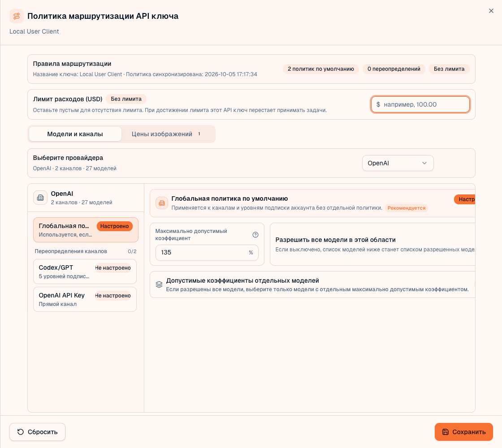The image size is (502, 448).
Task: Select the Глобальная политика sidebar item
Action: [86, 230]
